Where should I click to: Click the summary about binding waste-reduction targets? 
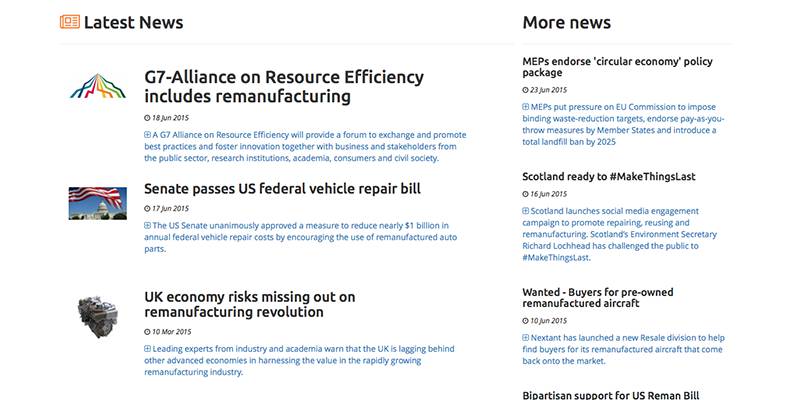click(x=623, y=124)
